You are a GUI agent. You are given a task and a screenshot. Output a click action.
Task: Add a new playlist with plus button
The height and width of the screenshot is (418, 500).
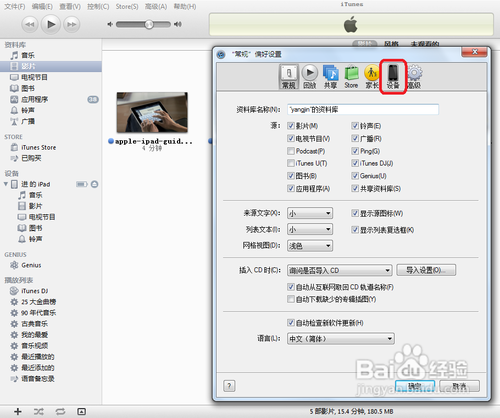pyautogui.click(x=18, y=412)
